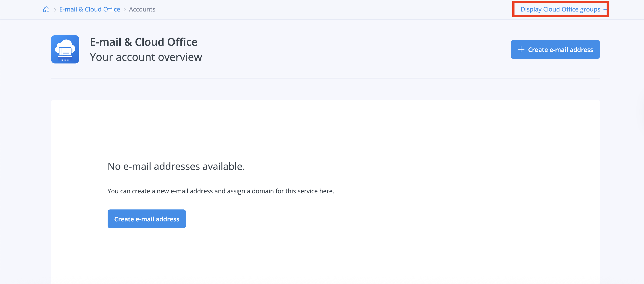The height and width of the screenshot is (284, 644).
Task: Open E-mail & Cloud Office breadcrumb link
Action: tap(89, 10)
